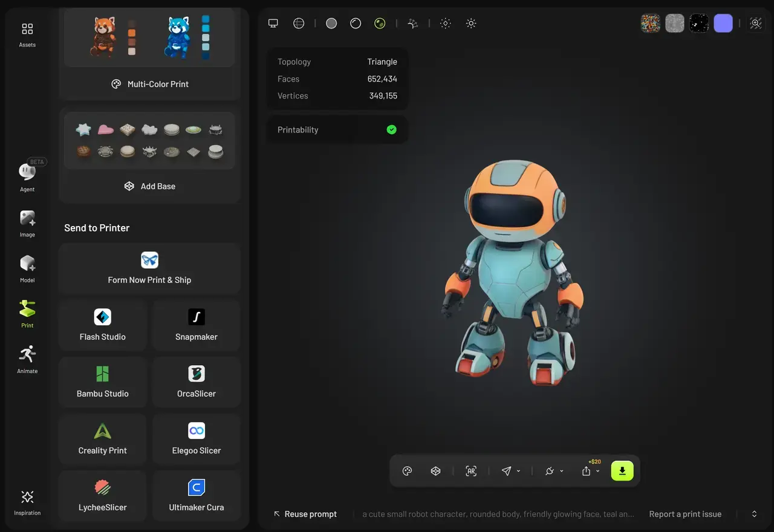The width and height of the screenshot is (774, 532).
Task: Select the colorful environment thumbnail
Action: pyautogui.click(x=651, y=23)
